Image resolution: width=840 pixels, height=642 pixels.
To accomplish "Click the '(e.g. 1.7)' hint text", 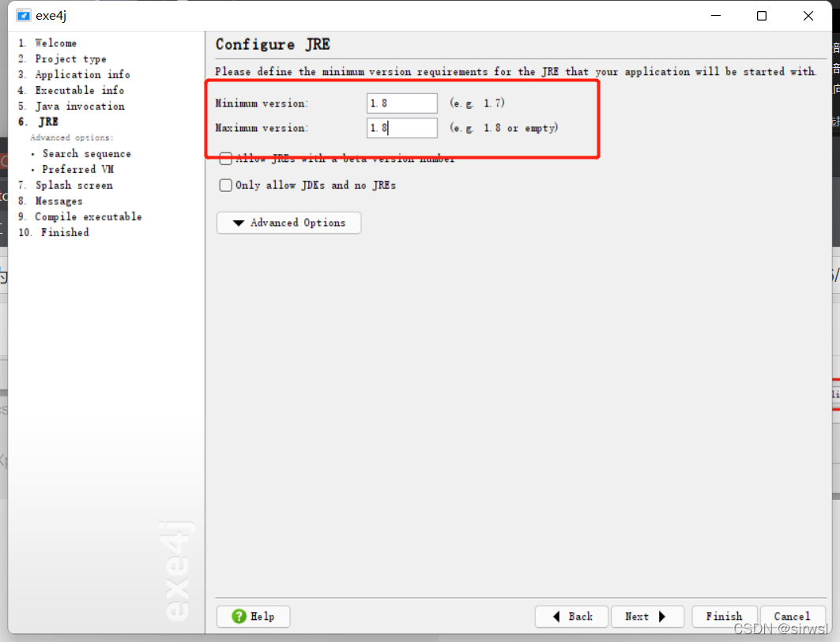I will [x=477, y=103].
